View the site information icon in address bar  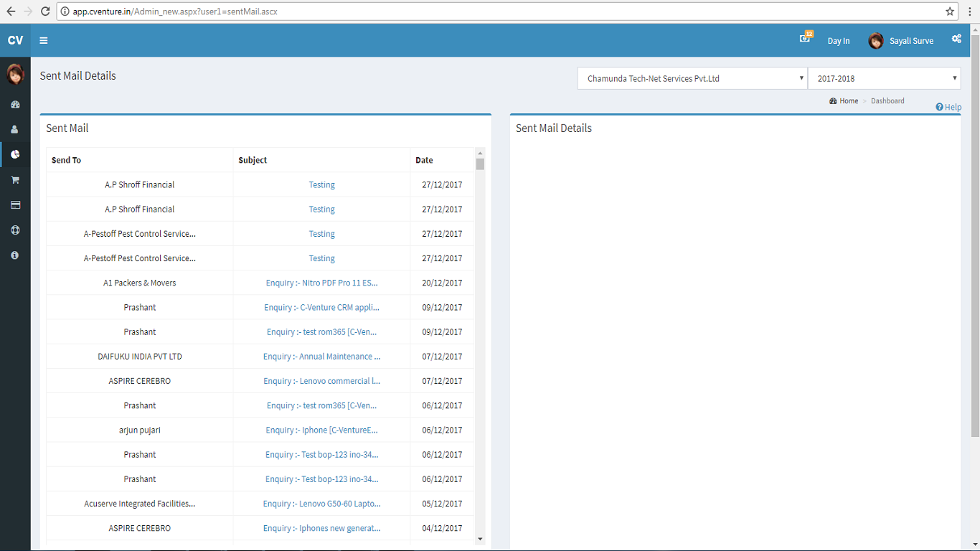[x=65, y=11]
